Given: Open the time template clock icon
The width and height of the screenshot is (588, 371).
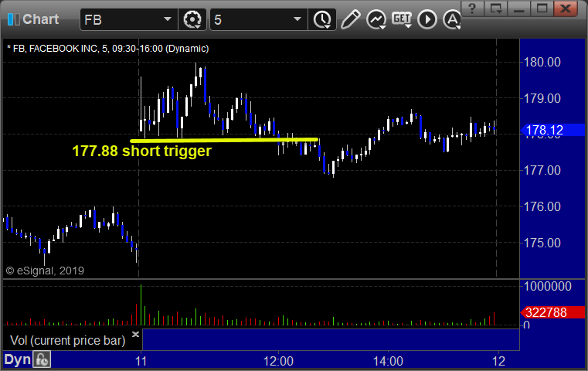Looking at the screenshot, I should point(322,19).
